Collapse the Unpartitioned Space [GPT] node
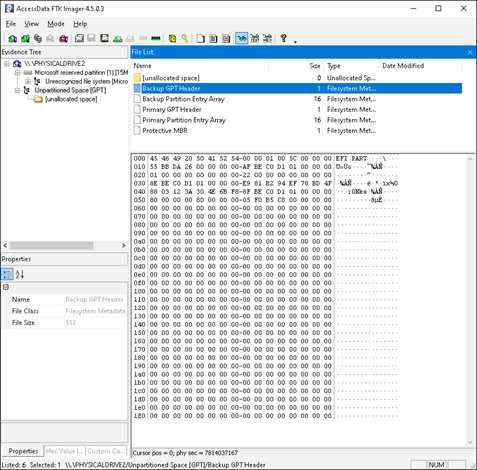The image size is (477, 470). 17,90
